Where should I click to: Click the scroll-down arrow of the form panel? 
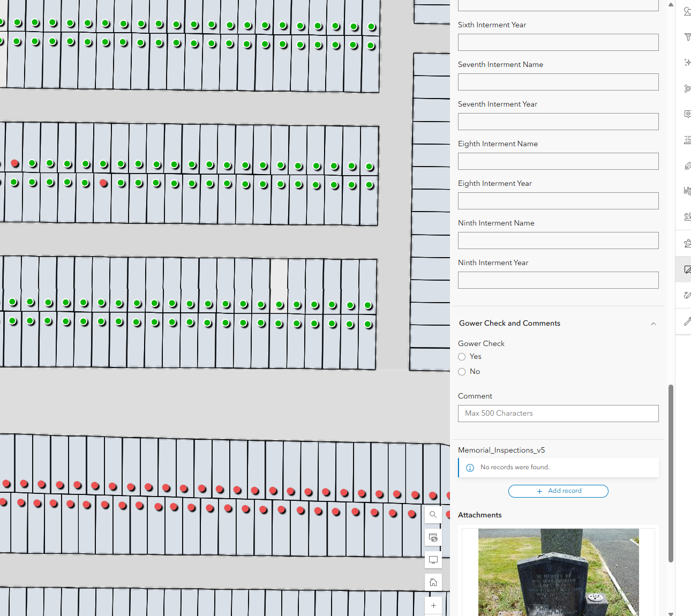coord(671,613)
